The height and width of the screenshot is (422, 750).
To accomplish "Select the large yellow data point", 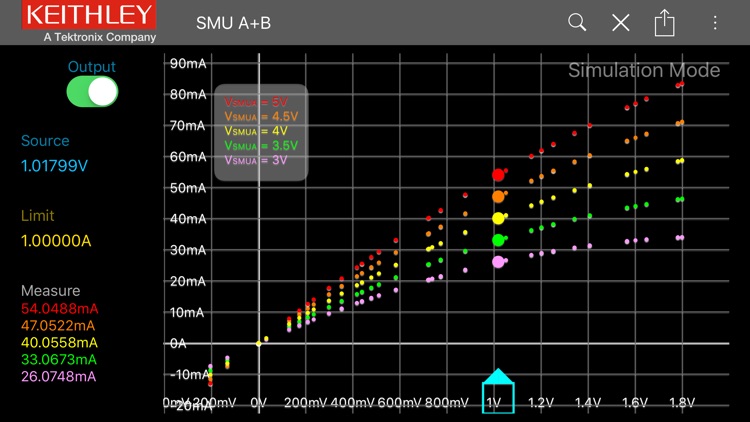I will tap(498, 218).
